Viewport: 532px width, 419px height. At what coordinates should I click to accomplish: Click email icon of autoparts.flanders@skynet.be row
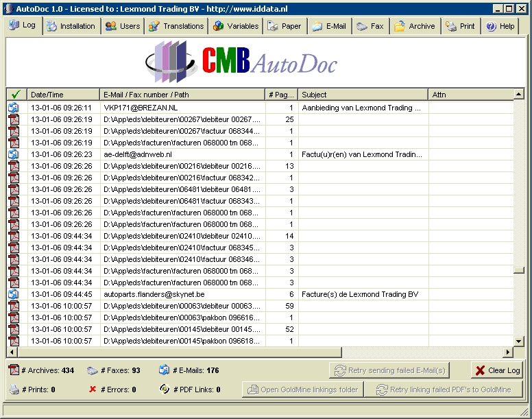(x=14, y=294)
